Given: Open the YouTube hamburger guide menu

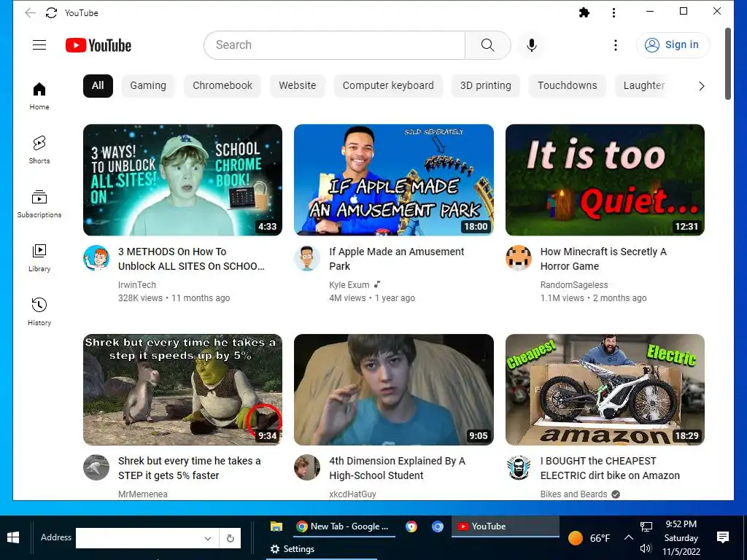Looking at the screenshot, I should tap(39, 44).
